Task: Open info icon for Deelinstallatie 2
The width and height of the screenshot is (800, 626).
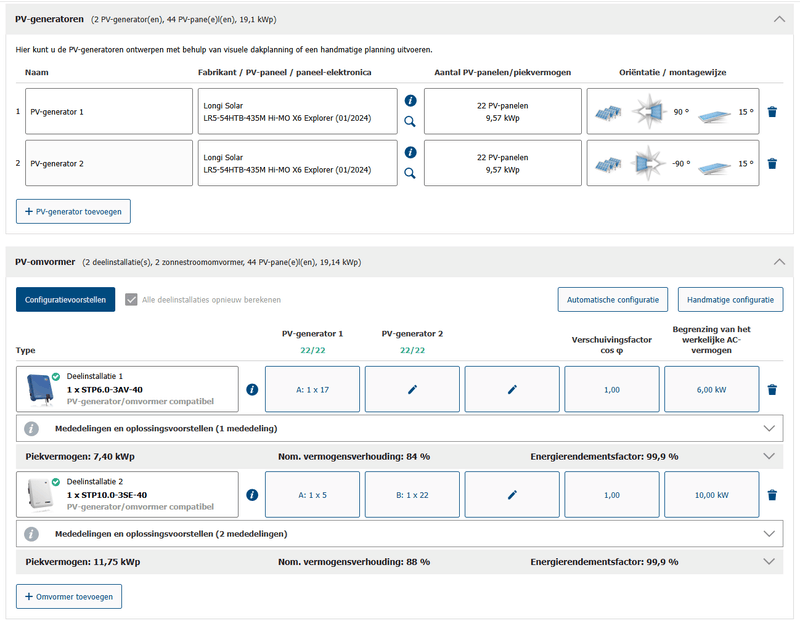Action: (x=252, y=495)
